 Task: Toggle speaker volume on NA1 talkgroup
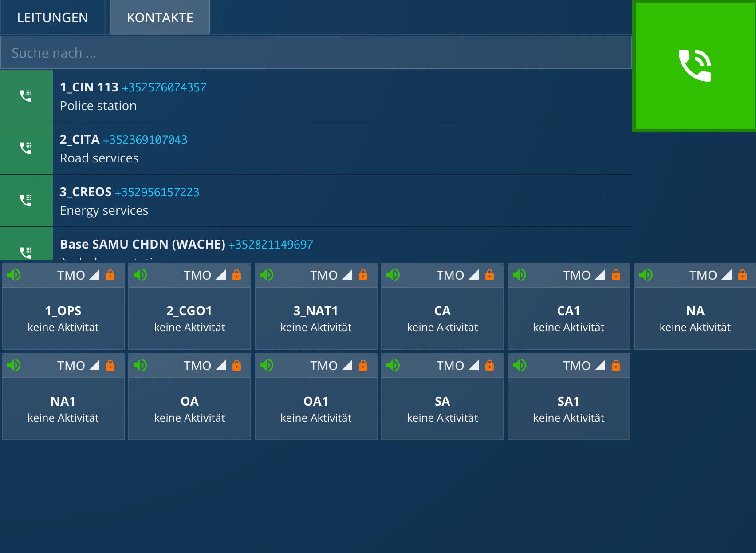[14, 366]
